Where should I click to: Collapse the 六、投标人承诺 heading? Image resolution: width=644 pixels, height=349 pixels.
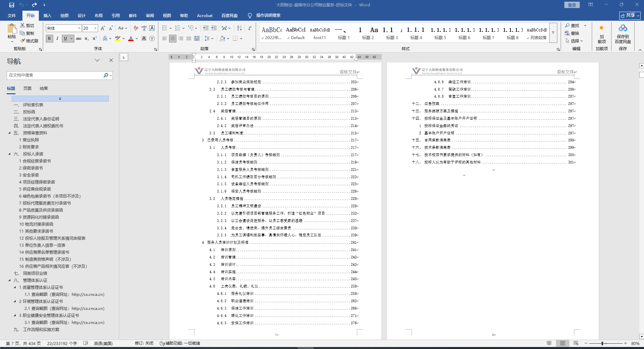click(x=9, y=154)
